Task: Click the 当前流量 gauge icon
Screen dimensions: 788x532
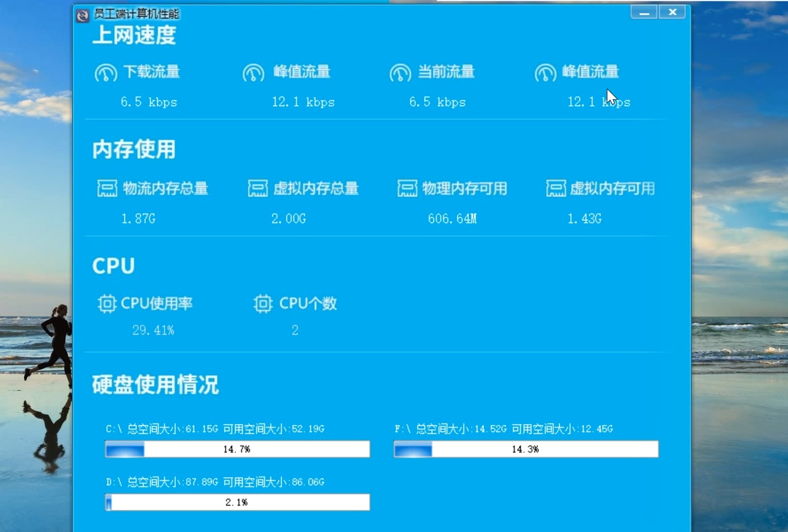Action: [x=401, y=72]
